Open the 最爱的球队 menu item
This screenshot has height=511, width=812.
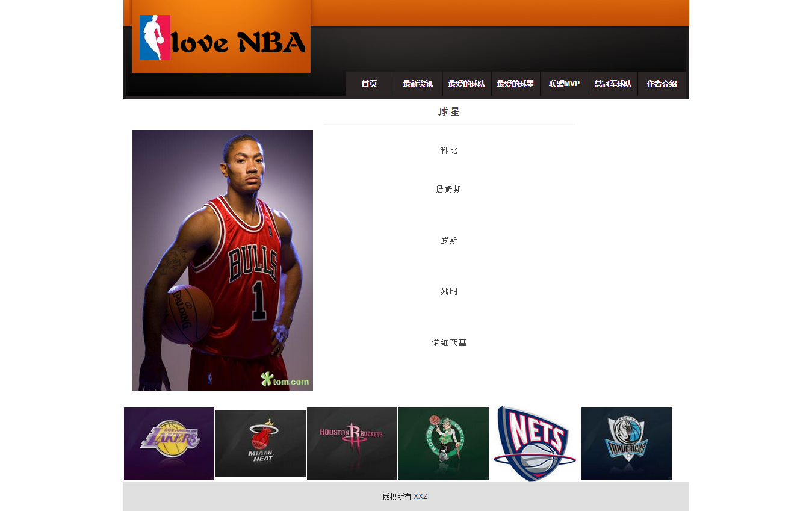click(x=467, y=84)
